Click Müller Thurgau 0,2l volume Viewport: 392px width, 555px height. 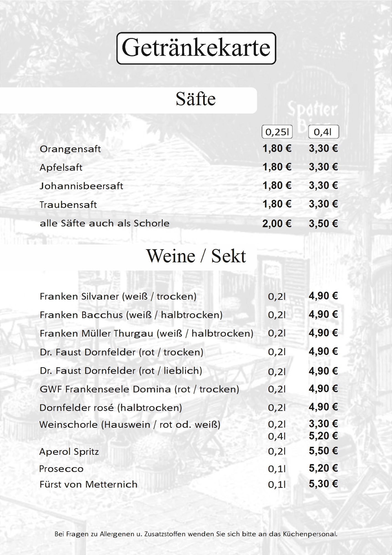[277, 333]
